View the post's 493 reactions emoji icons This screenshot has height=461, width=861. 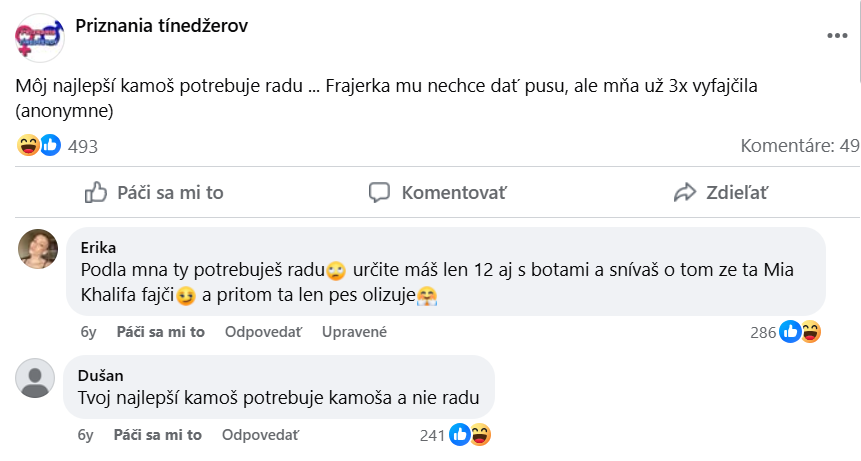[40, 146]
